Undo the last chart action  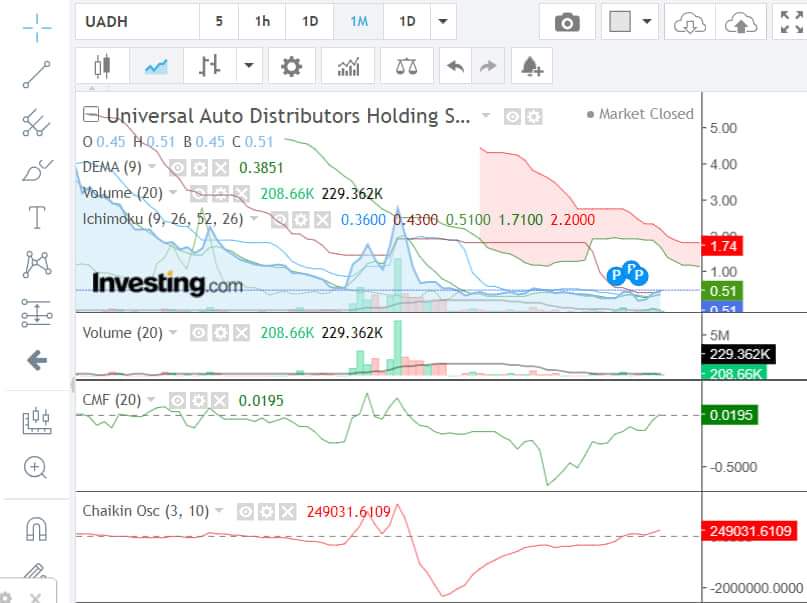[455, 66]
